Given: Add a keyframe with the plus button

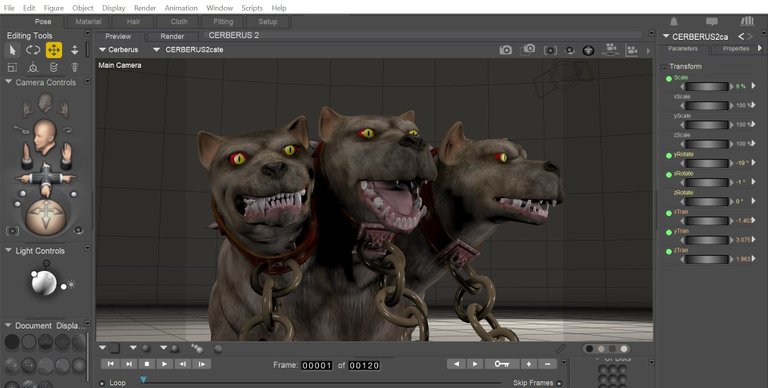Looking at the screenshot, I should click(529, 364).
